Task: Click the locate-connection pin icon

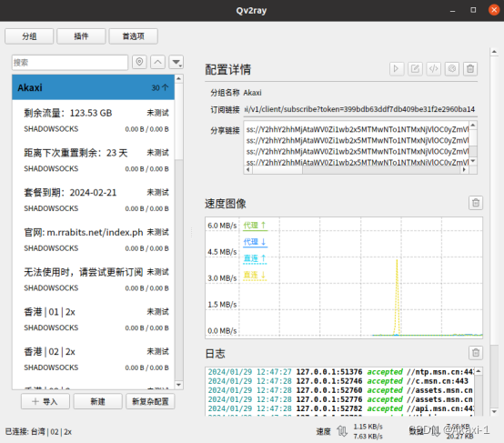Action: pos(139,62)
